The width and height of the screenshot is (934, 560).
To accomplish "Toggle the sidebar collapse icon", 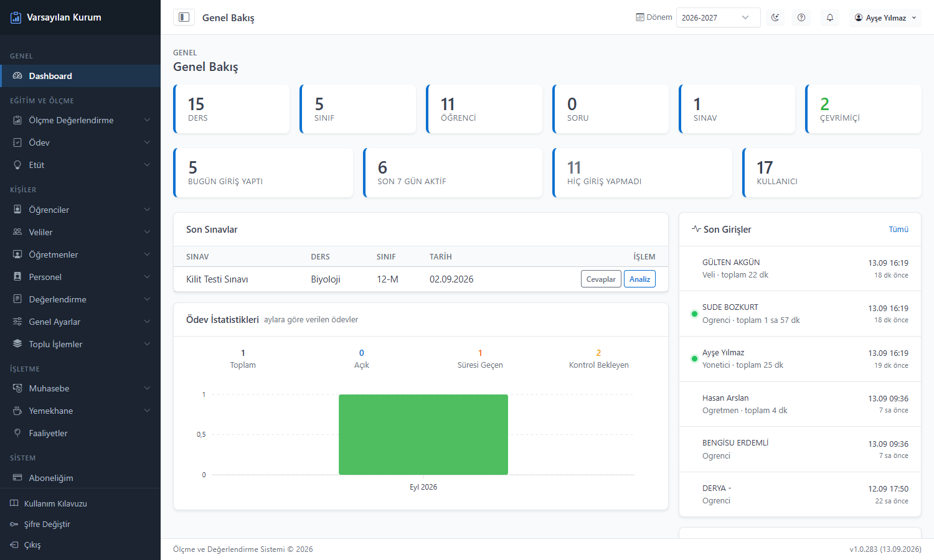I will click(184, 17).
